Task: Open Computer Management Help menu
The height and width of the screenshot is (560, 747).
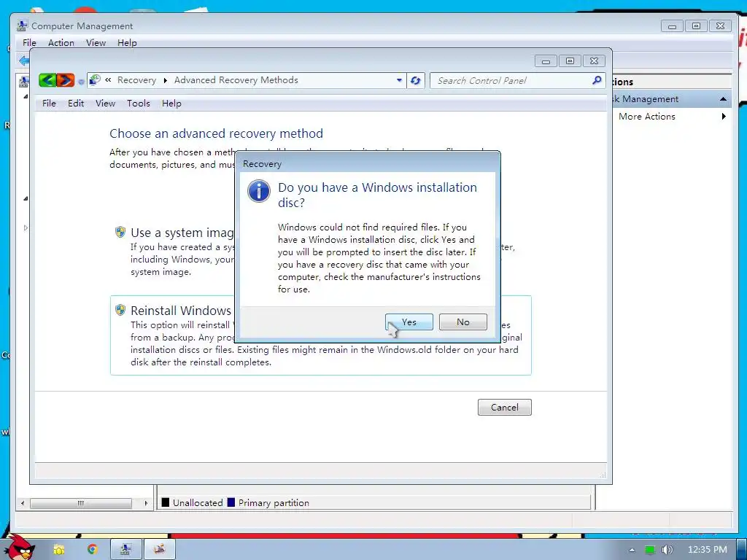Action: (127, 43)
